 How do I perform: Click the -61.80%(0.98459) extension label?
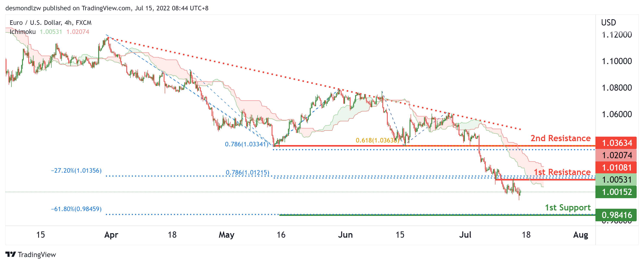pyautogui.click(x=76, y=209)
